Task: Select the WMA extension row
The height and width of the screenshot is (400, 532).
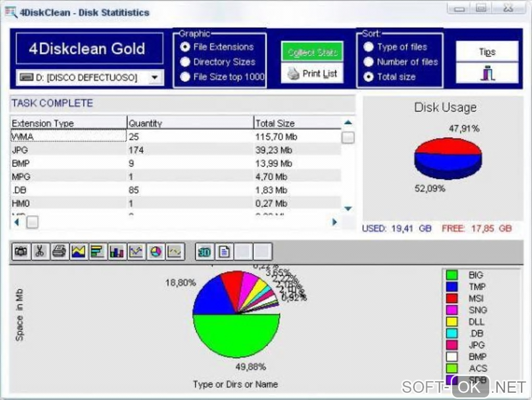Action: 176,137
